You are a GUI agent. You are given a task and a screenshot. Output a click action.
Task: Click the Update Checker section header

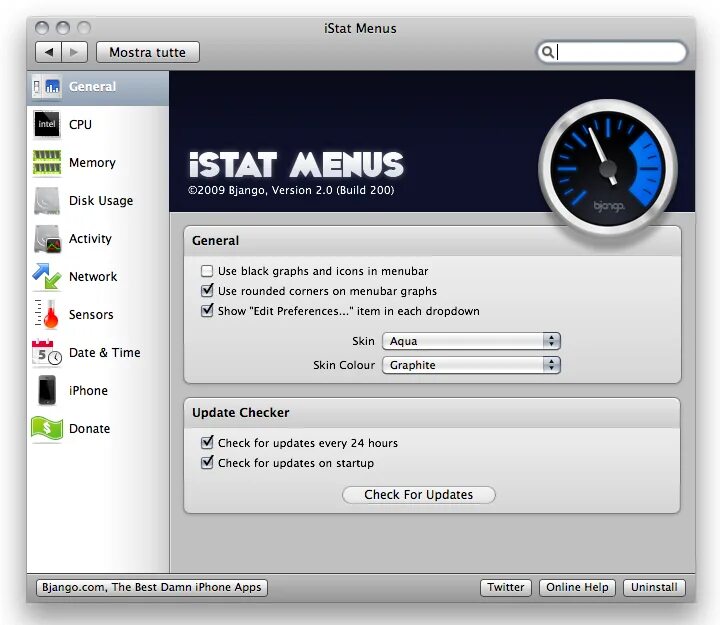pyautogui.click(x=241, y=412)
